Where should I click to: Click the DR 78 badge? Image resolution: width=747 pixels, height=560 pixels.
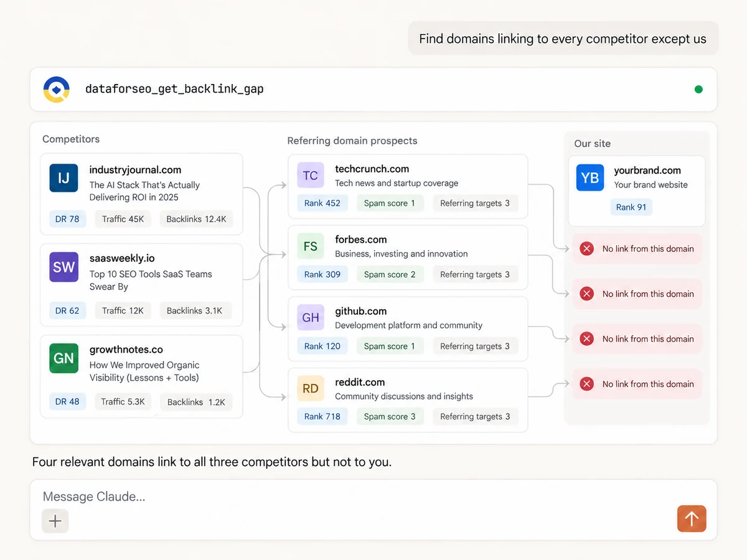(x=67, y=219)
